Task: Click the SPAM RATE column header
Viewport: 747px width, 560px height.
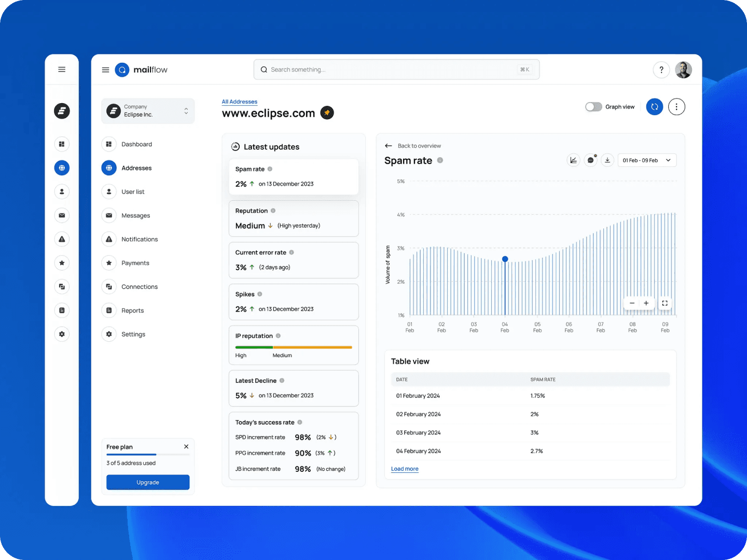Action: pyautogui.click(x=543, y=380)
